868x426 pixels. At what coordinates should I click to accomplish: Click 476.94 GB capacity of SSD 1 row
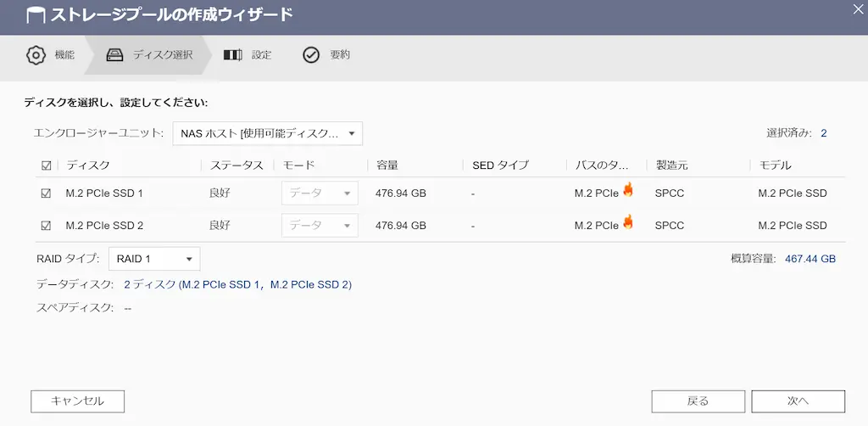[x=401, y=193]
